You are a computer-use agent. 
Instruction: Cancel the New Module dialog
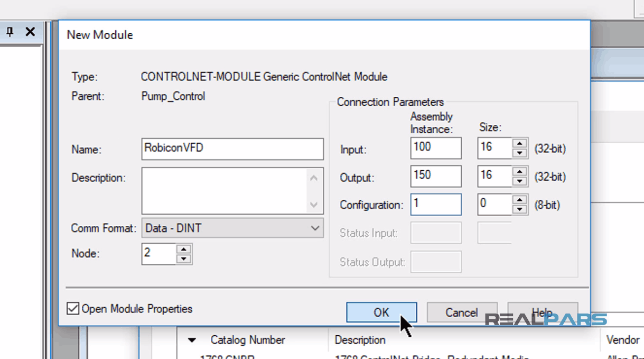(462, 312)
